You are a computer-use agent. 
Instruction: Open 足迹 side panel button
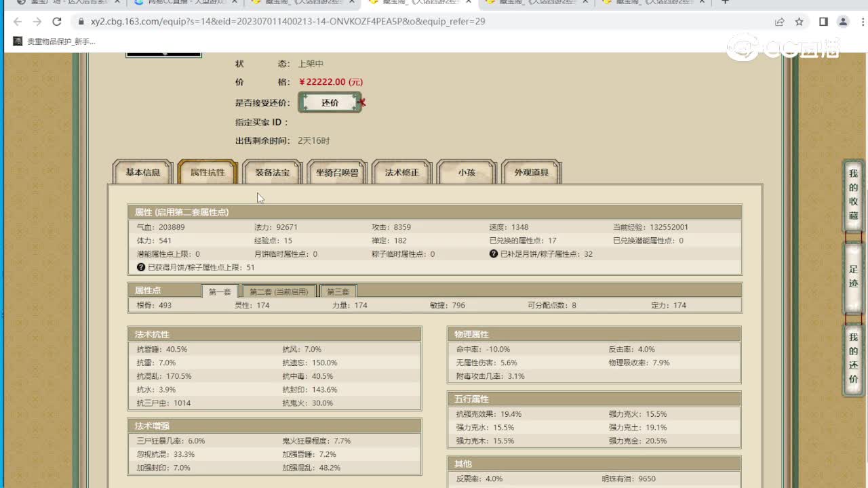tap(853, 277)
